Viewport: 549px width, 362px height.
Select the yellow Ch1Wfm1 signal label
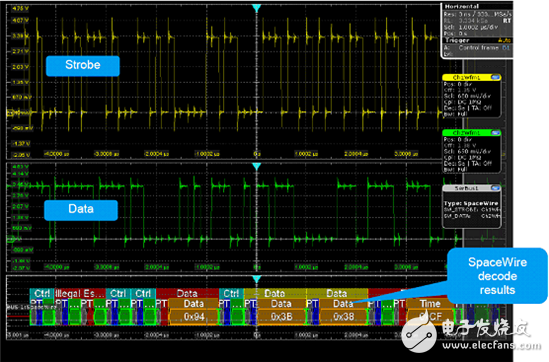(x=466, y=77)
